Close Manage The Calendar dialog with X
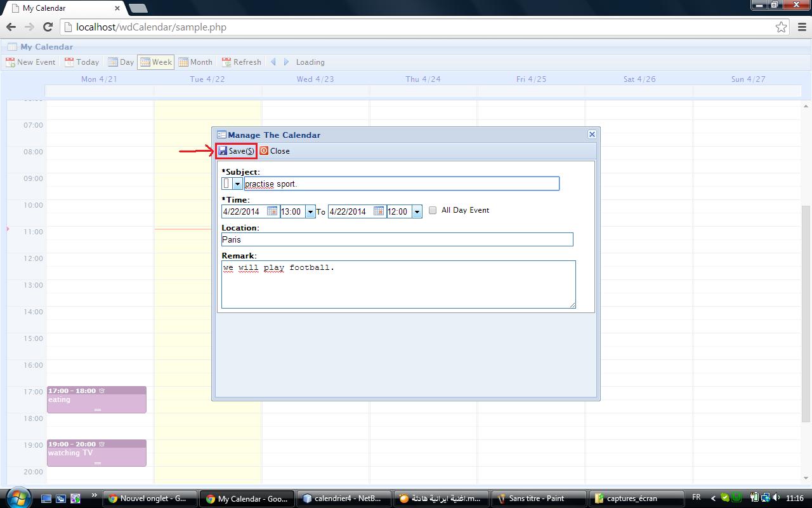 coord(592,134)
